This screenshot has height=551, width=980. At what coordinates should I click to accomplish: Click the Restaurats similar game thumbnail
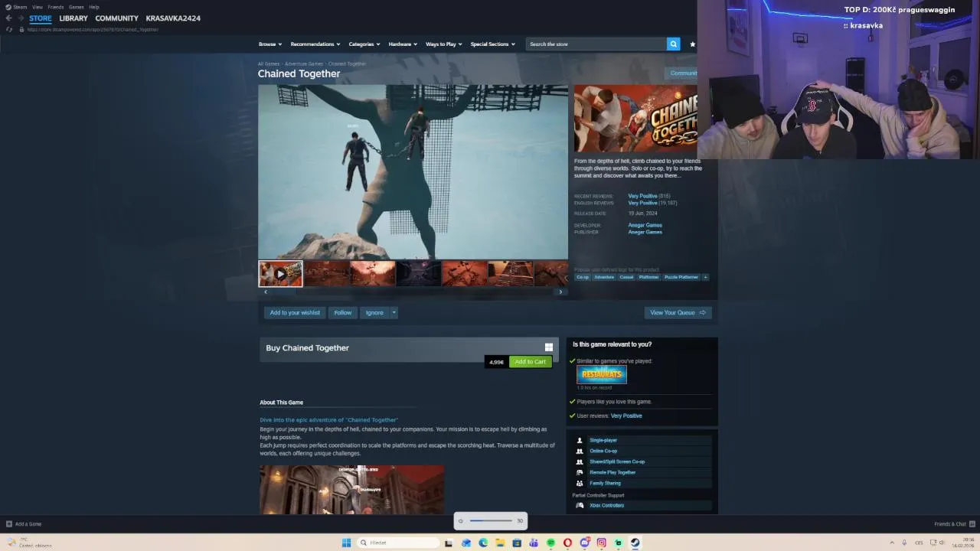[x=602, y=374]
